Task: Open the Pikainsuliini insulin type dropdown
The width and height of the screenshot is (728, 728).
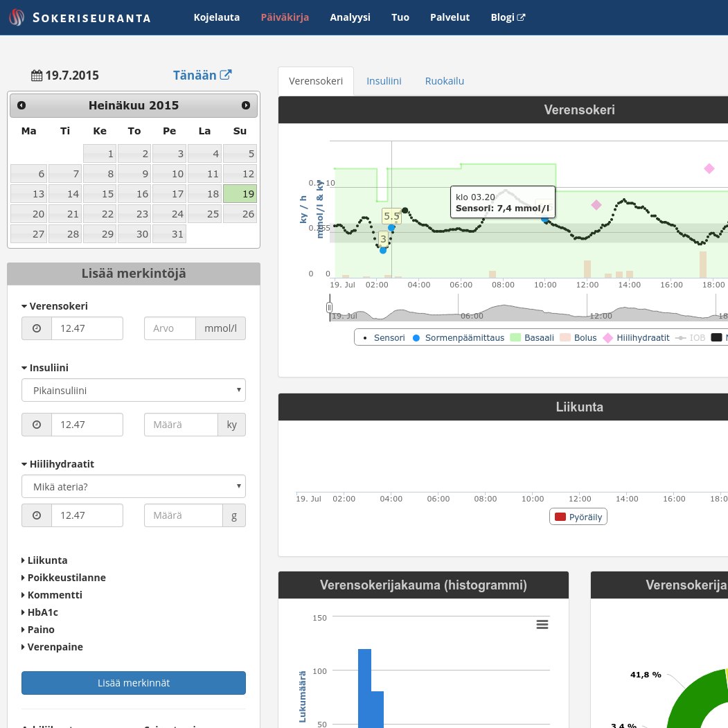Action: (134, 390)
